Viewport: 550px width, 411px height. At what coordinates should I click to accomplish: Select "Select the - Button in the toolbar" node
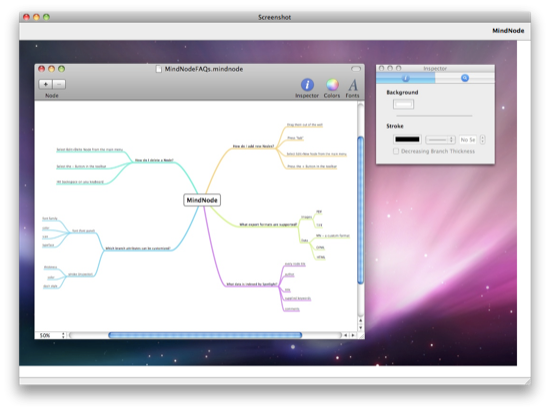81,167
